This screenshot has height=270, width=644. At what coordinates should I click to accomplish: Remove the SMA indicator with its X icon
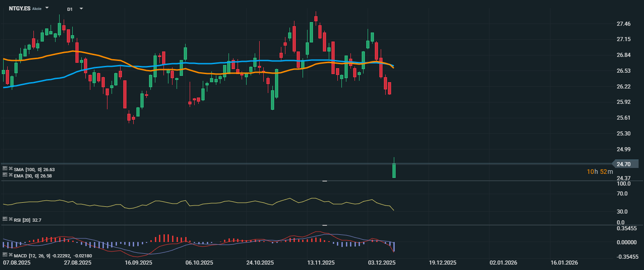tap(10, 169)
